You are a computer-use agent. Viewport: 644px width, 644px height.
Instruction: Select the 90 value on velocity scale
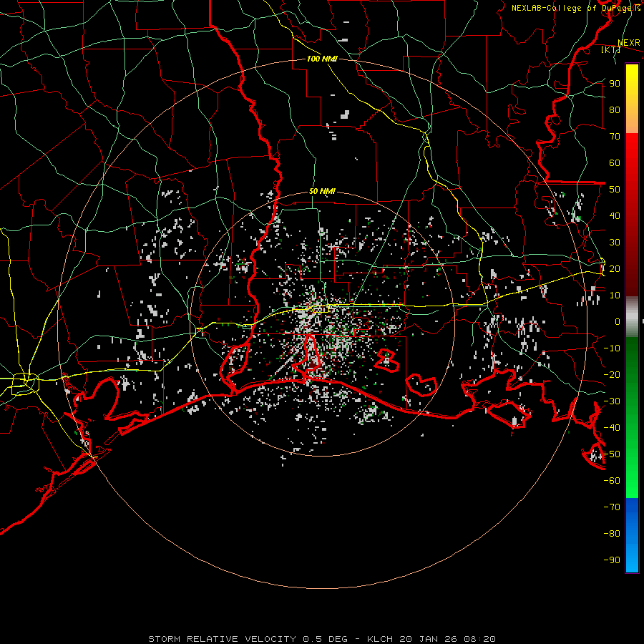615,84
